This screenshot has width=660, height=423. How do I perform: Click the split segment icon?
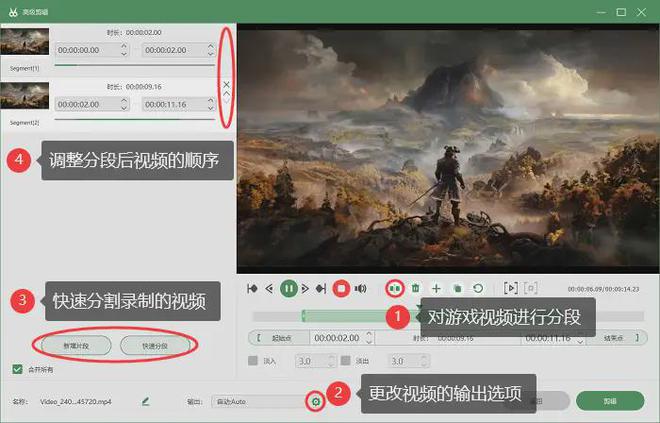coord(395,288)
